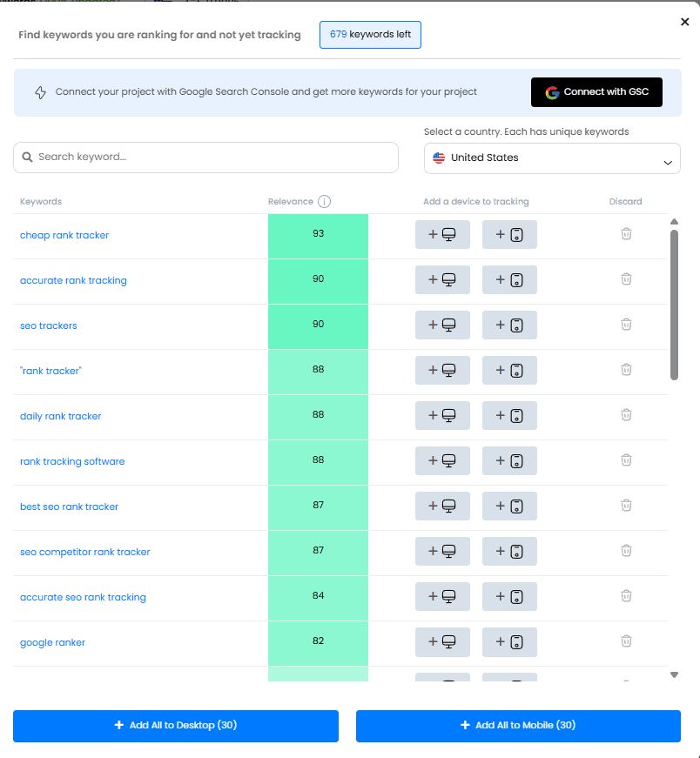Add 'seo competitor rank tracker' to mobile
Screen dimensions: 700x758
click(509, 551)
